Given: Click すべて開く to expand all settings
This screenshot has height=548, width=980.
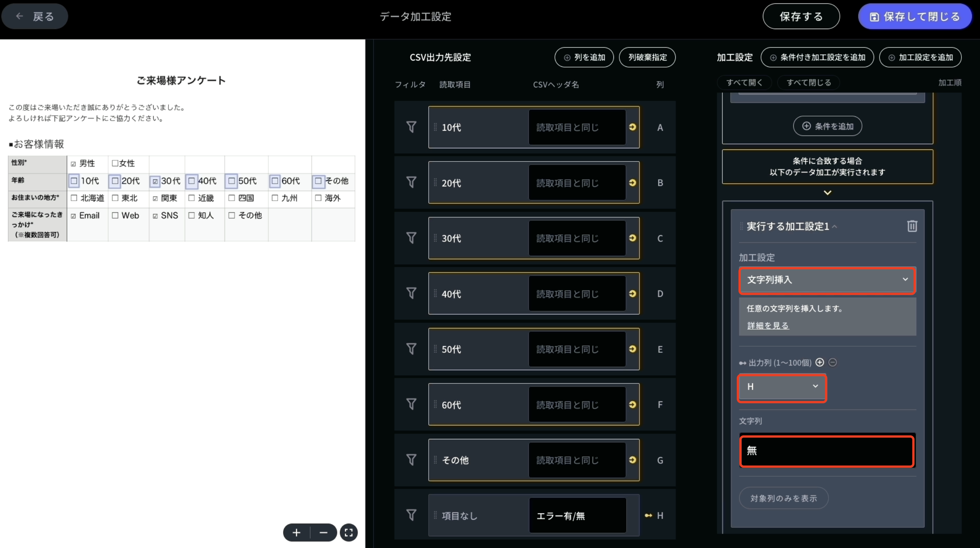Looking at the screenshot, I should (x=744, y=82).
